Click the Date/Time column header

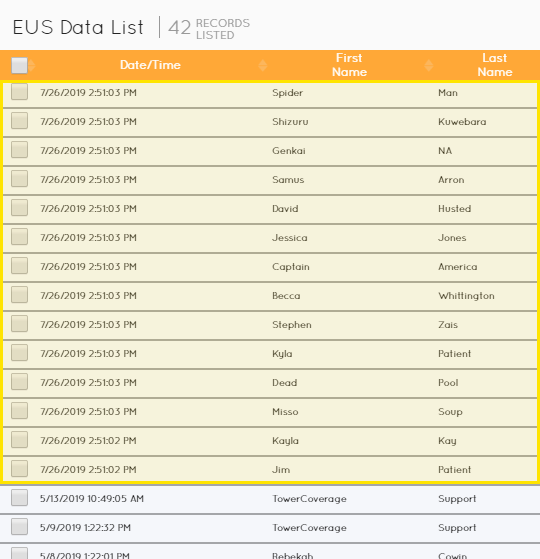point(150,65)
